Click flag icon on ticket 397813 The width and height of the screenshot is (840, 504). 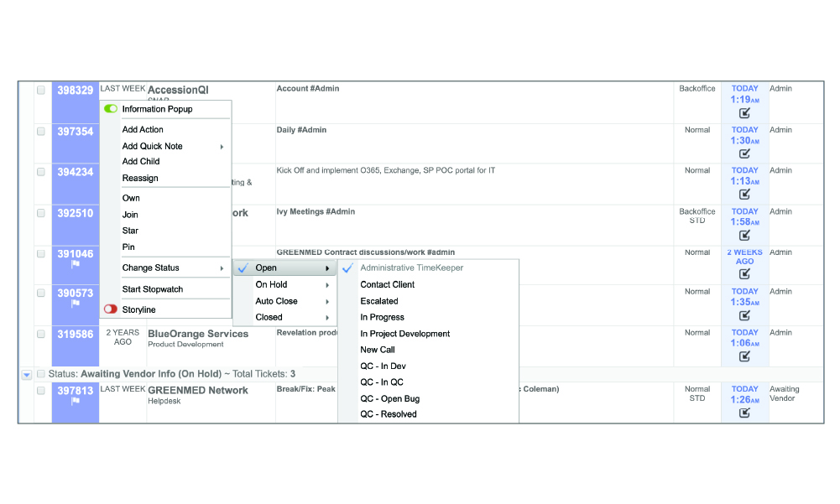[x=75, y=401]
